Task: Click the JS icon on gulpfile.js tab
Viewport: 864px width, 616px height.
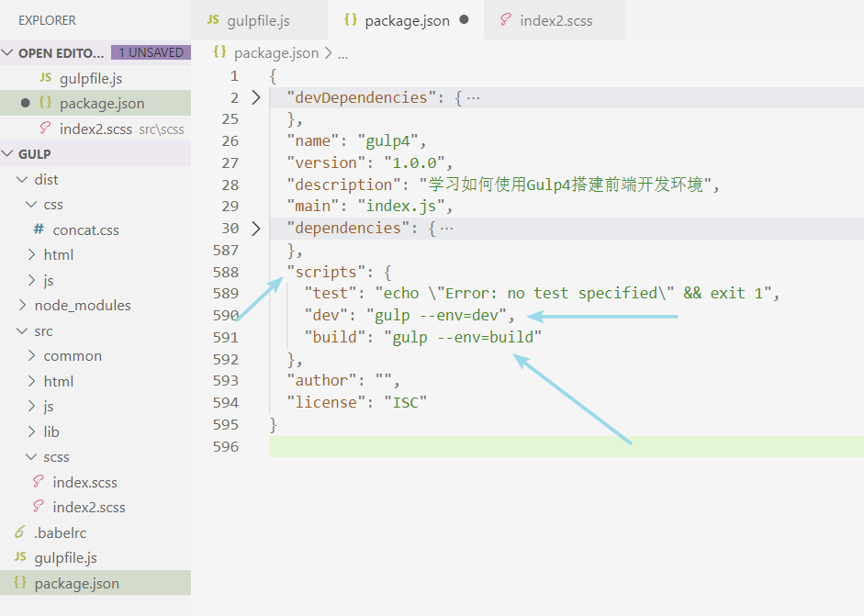Action: coord(213,20)
